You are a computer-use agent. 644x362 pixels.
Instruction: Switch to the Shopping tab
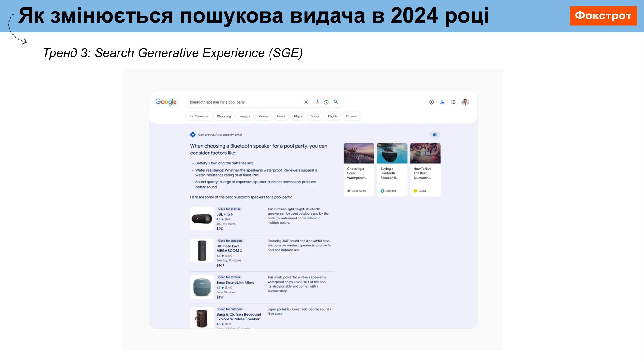(x=224, y=116)
